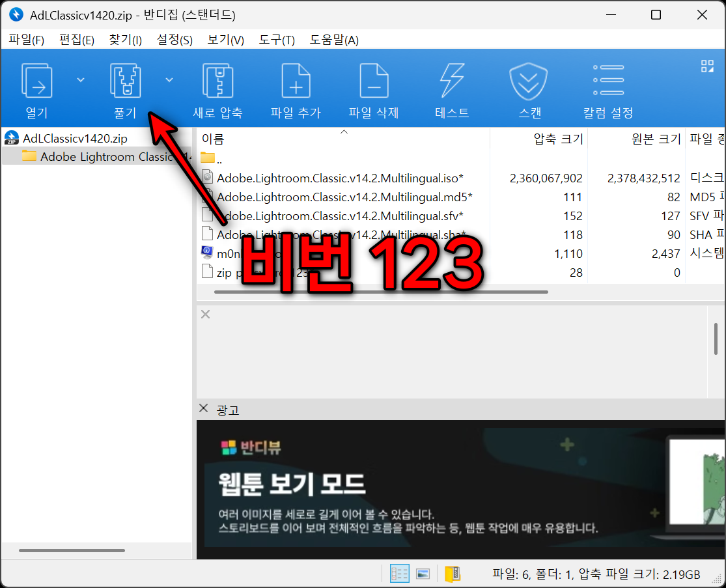
Task: Click the m0n system info file icon
Action: pos(208,253)
